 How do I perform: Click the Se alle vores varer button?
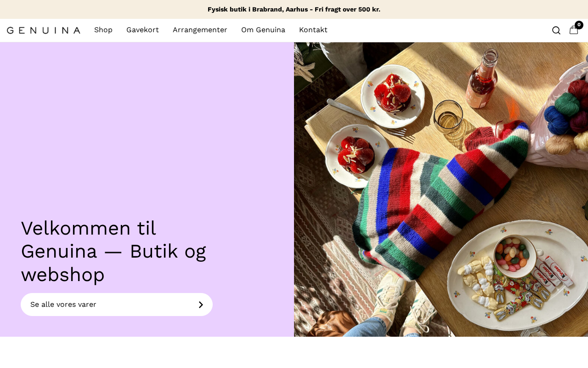point(117,305)
